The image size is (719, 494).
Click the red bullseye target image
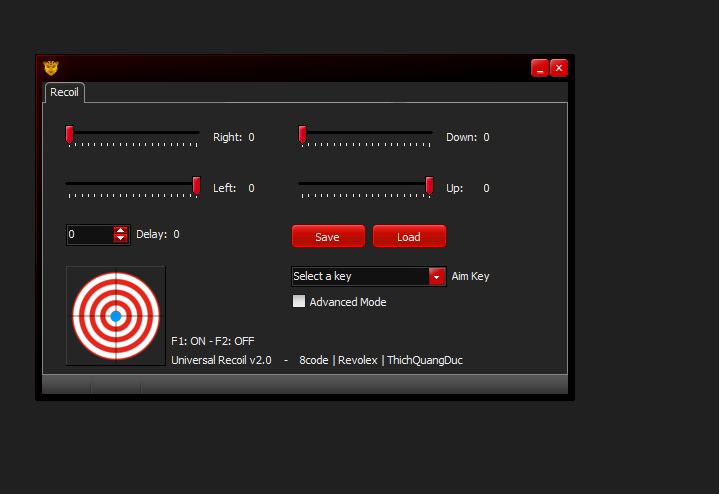tap(115, 316)
